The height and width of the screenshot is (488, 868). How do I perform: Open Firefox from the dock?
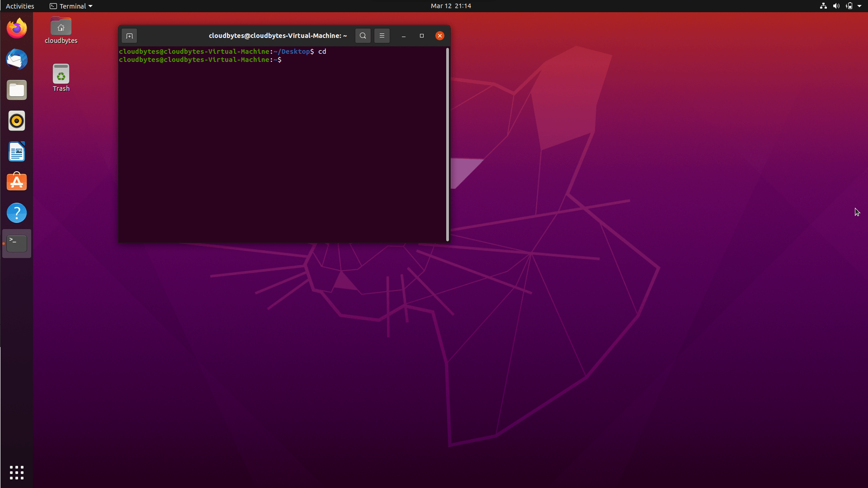[16, 28]
